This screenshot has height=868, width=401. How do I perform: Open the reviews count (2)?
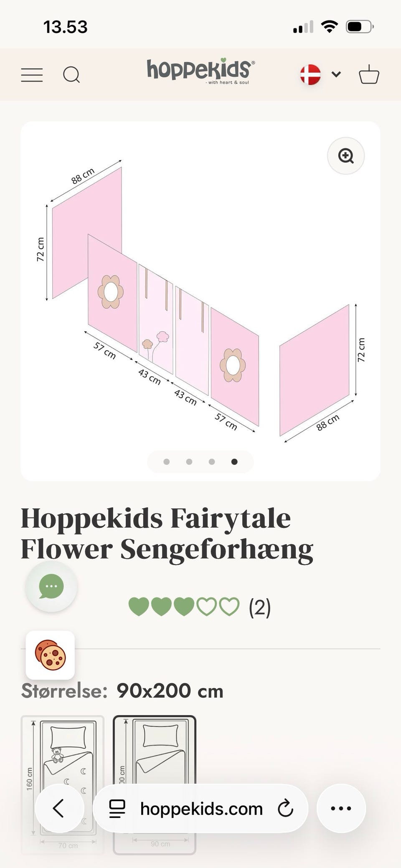(x=259, y=607)
